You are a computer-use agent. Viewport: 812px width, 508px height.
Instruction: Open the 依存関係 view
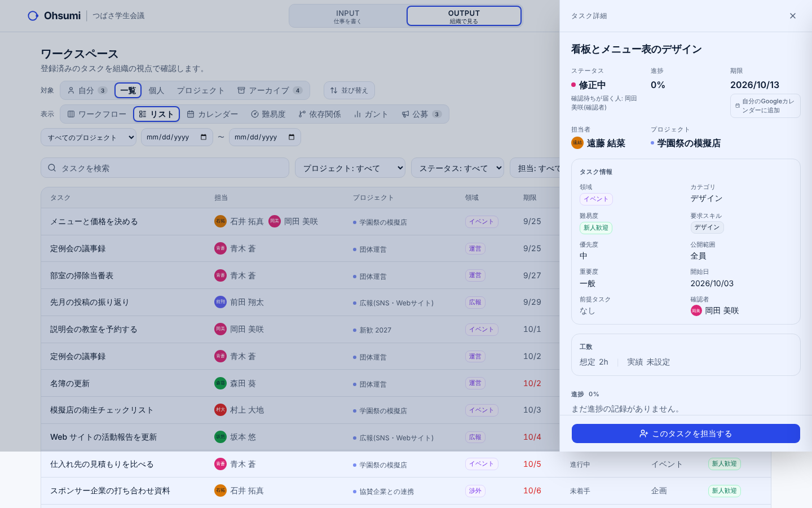320,114
